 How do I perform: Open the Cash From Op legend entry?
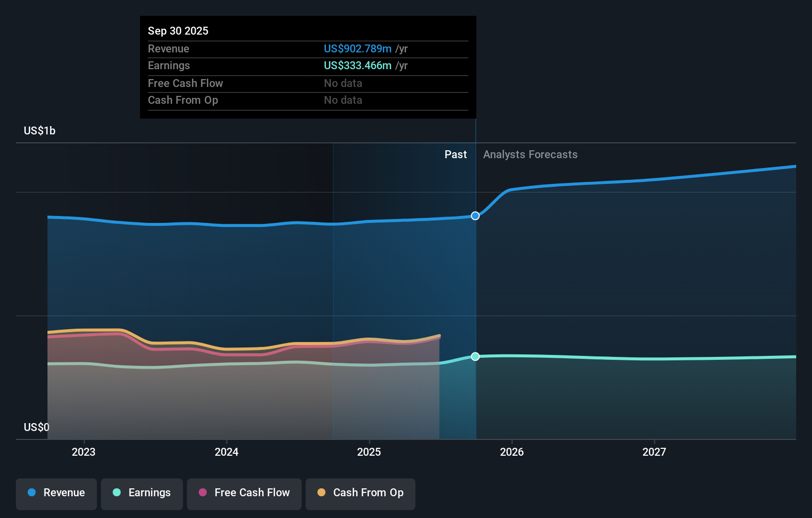point(360,493)
